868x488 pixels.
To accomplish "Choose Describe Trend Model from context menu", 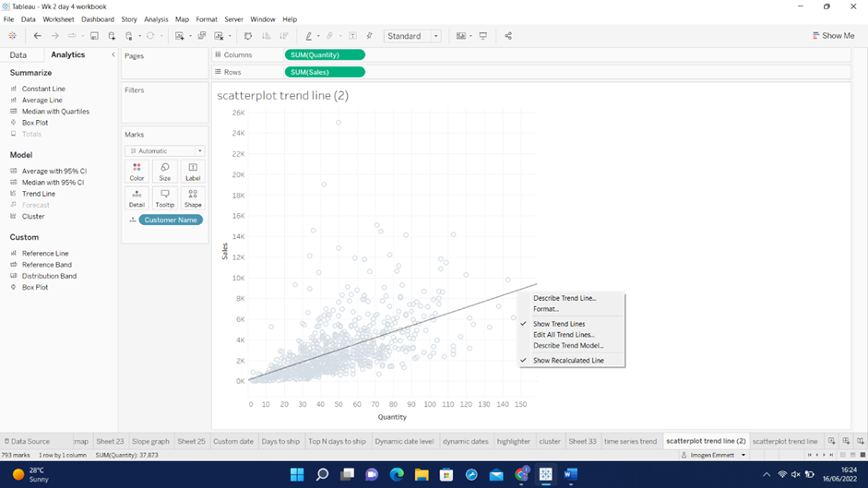I will [568, 346].
